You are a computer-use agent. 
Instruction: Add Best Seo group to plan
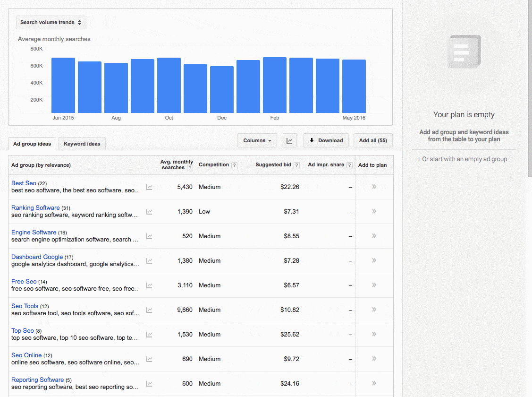coord(374,187)
